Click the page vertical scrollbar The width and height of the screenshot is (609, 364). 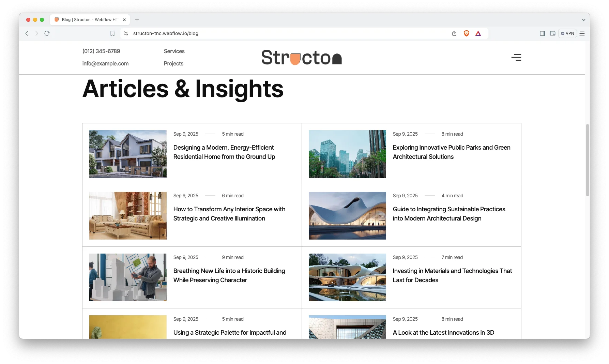587,160
